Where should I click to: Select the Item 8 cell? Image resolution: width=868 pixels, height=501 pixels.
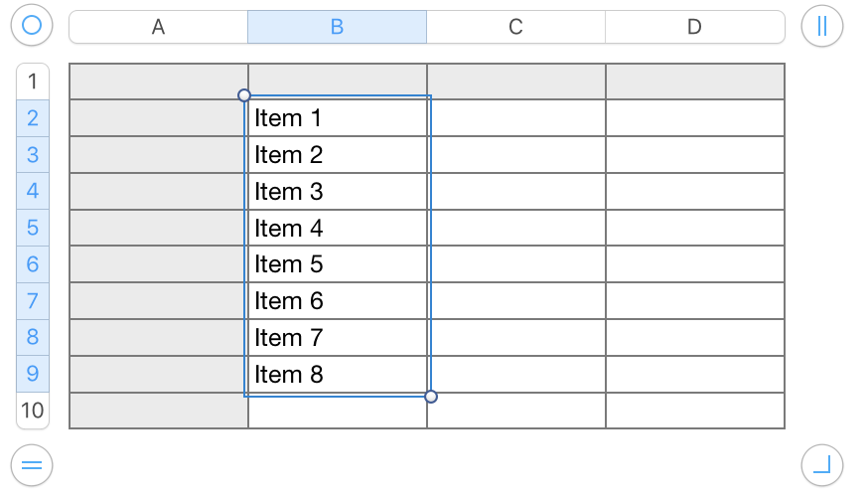pyautogui.click(x=338, y=375)
